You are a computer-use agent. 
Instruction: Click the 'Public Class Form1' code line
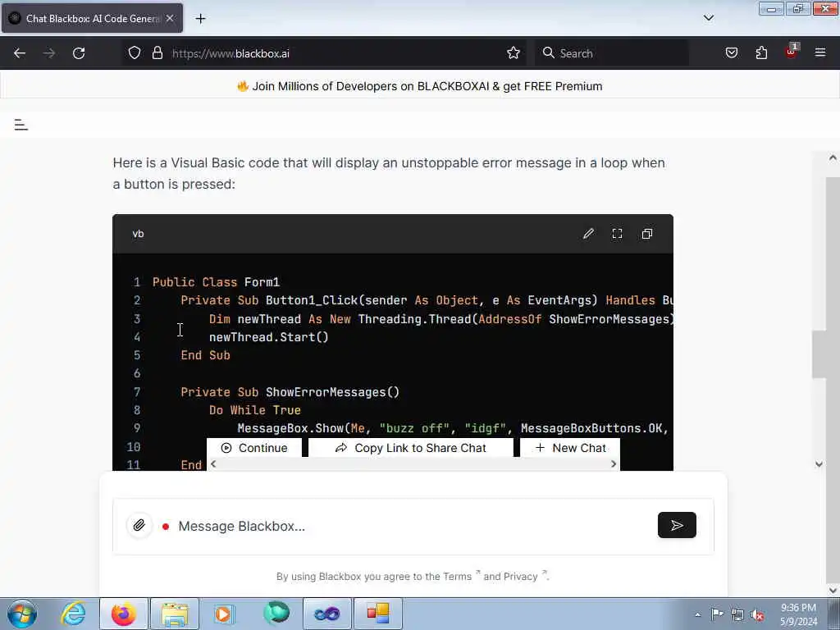click(216, 282)
